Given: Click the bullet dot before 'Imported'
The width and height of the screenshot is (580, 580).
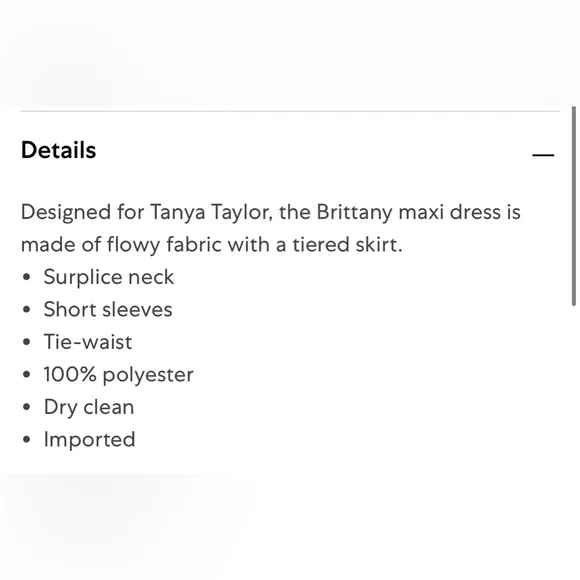Looking at the screenshot, I should 26,440.
